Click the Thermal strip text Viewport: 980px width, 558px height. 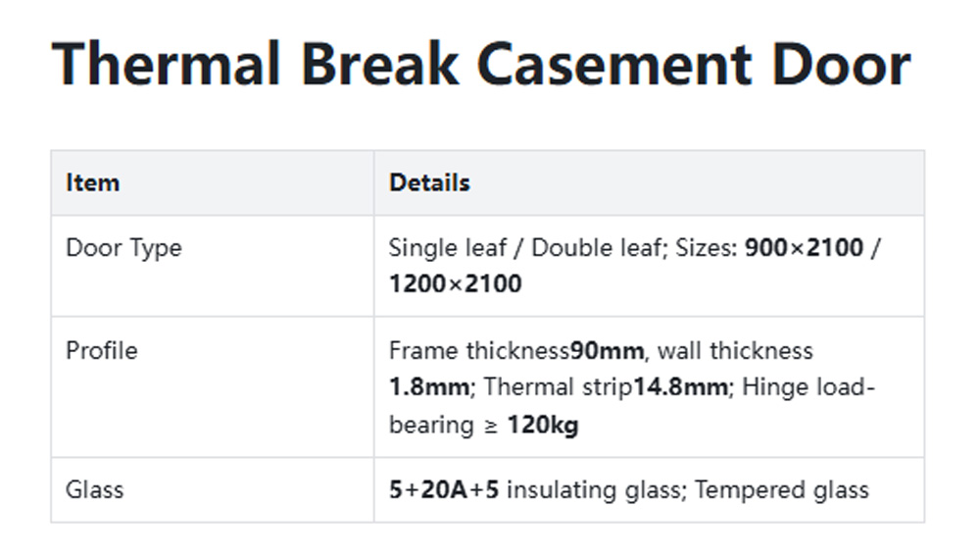point(558,387)
